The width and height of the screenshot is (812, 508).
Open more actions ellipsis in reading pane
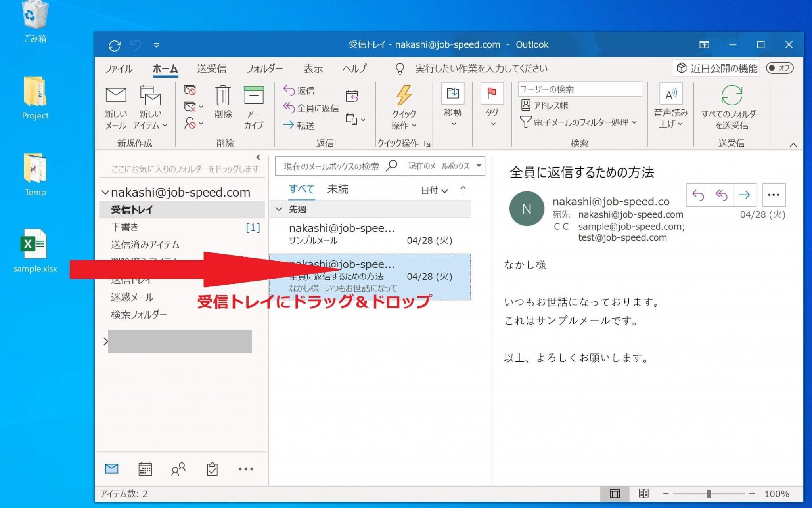(x=774, y=195)
